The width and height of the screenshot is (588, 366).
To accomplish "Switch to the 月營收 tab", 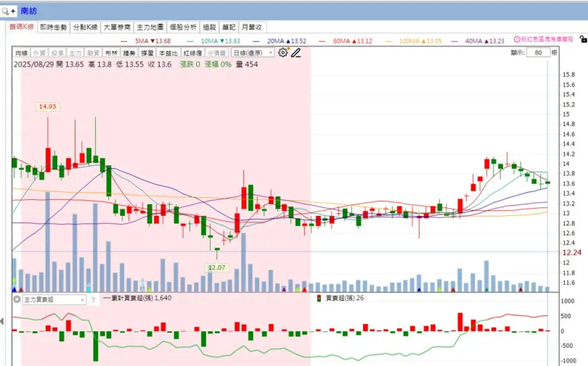I will 253,27.
